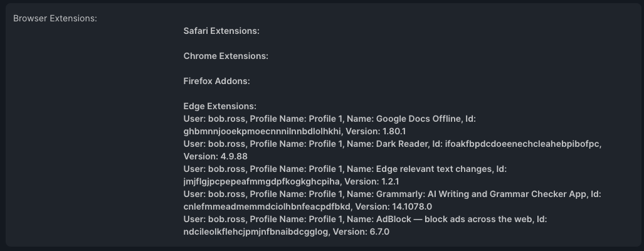
Task: Click the version number 1.2.1
Action: pyautogui.click(x=390, y=181)
